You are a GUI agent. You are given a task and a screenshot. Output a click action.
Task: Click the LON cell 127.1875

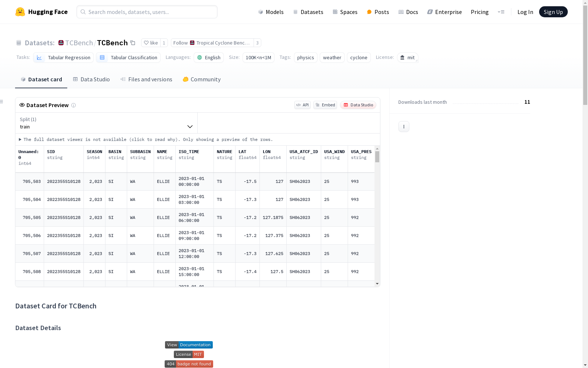pyautogui.click(x=273, y=217)
